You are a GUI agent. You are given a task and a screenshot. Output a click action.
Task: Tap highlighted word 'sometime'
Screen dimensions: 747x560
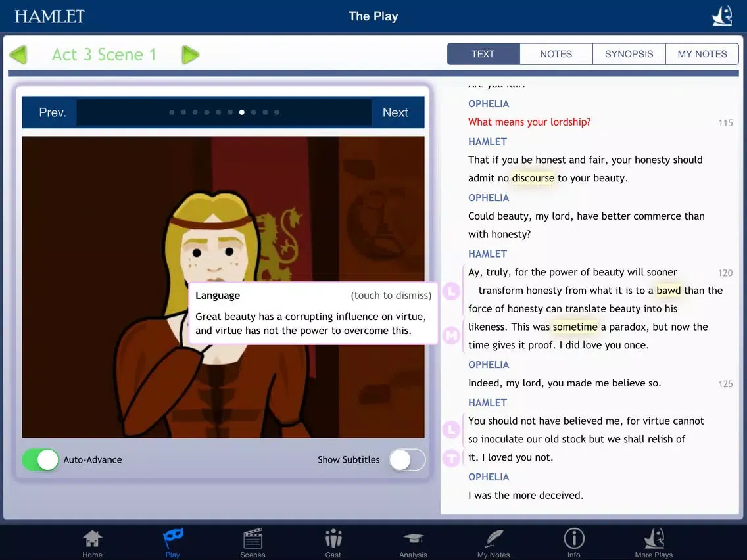(575, 327)
